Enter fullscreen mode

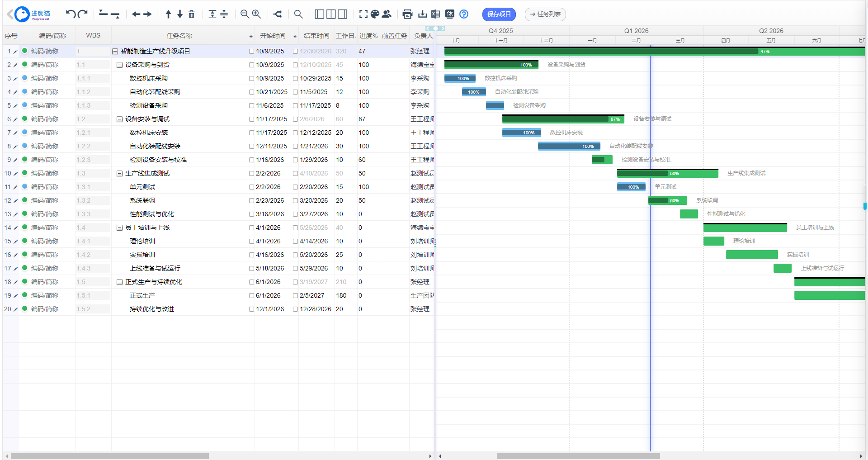pyautogui.click(x=363, y=14)
